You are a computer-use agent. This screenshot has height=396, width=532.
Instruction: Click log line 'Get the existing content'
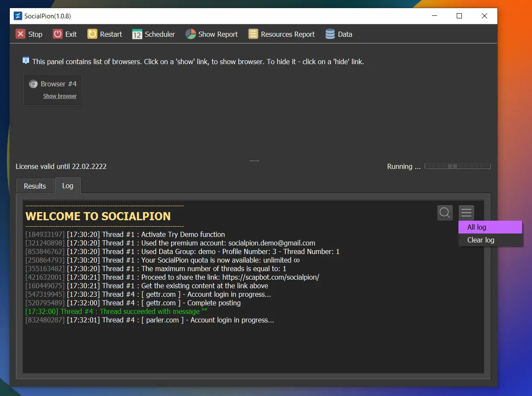[x=147, y=286]
